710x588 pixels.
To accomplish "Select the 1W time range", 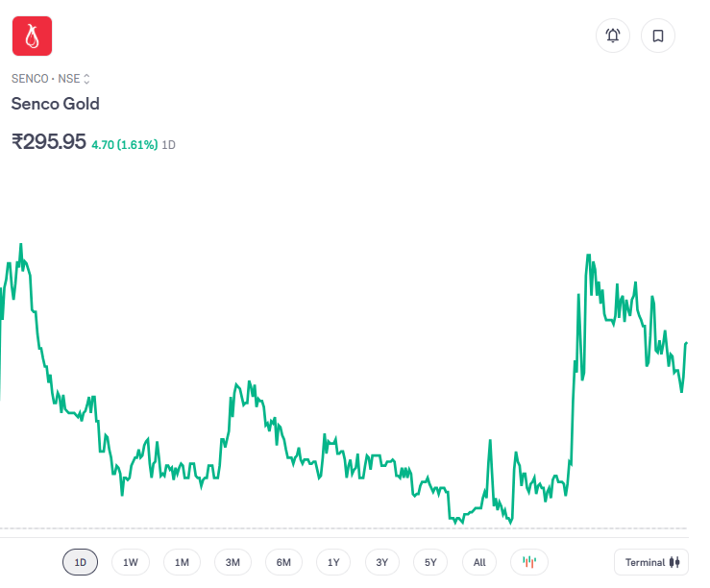I will (x=131, y=562).
